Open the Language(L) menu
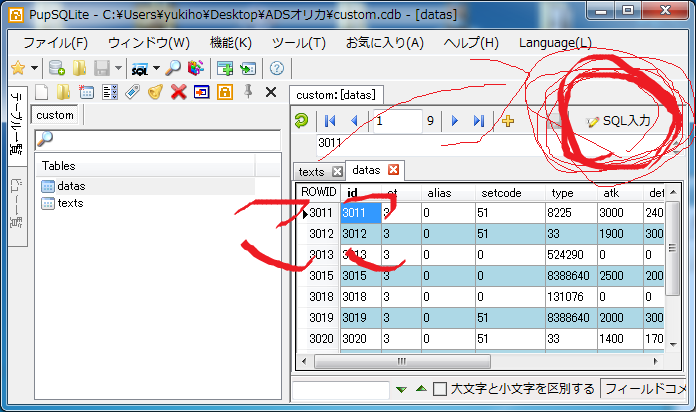 (x=555, y=43)
